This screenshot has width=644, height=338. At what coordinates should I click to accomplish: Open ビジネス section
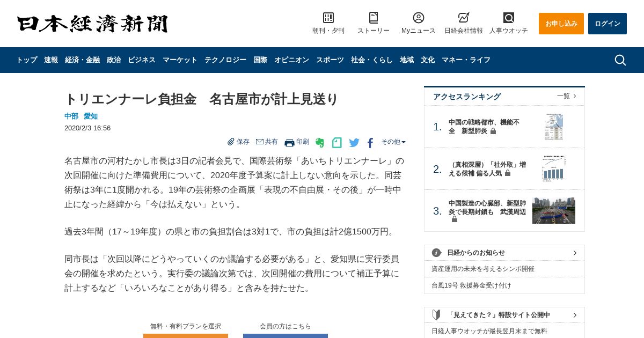click(x=142, y=60)
